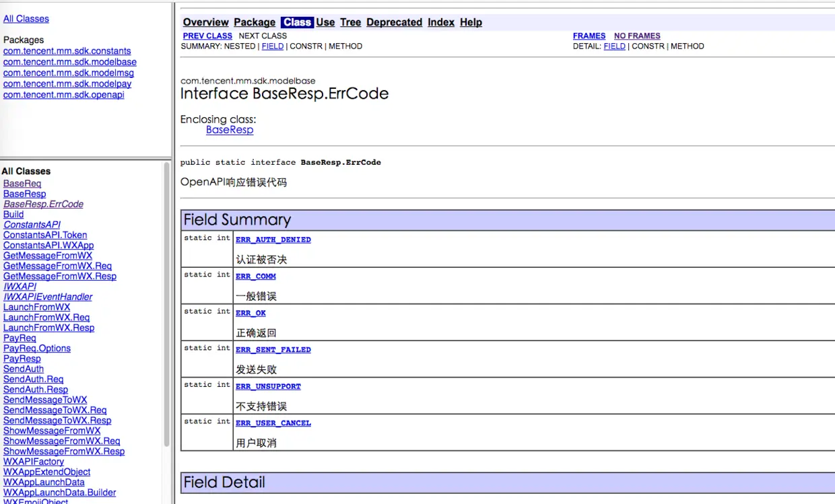This screenshot has height=504, width=835.
Task: Open the BaseReq class in the class list
Action: (22, 184)
